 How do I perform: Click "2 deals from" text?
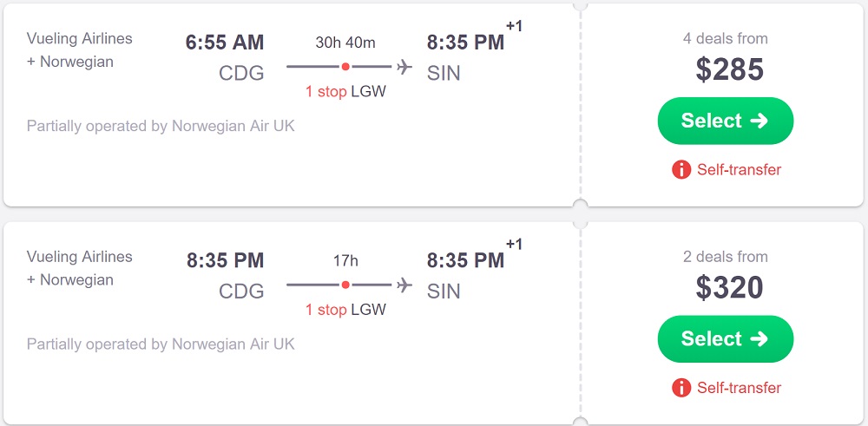[725, 257]
